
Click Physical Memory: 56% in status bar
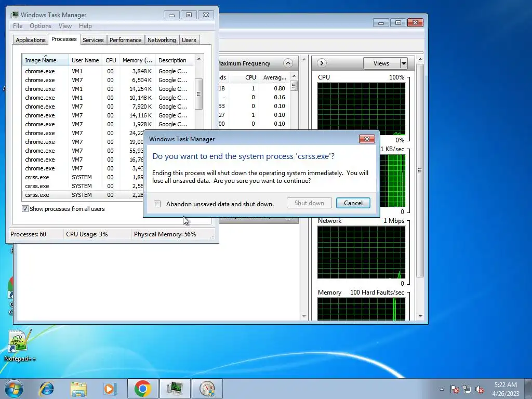[x=165, y=234]
